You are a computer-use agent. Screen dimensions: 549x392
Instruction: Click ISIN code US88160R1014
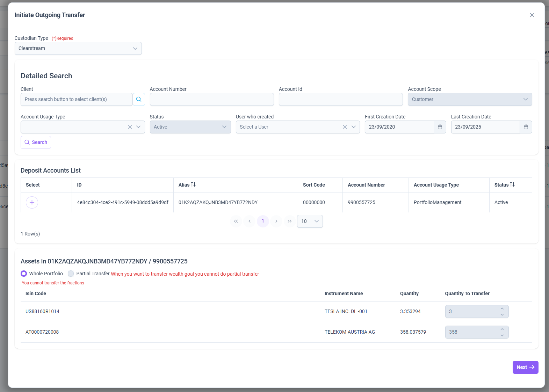[x=42, y=311]
